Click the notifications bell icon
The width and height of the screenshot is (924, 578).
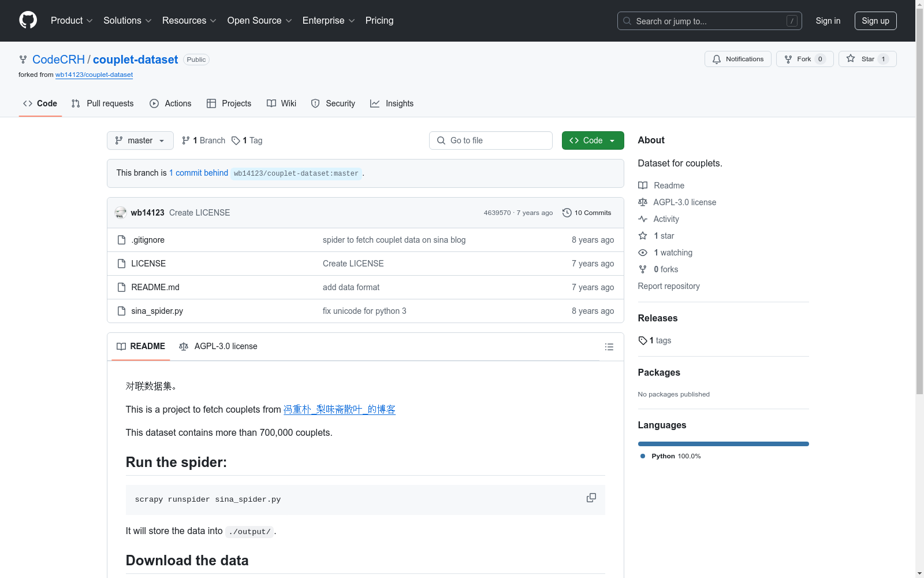(717, 59)
